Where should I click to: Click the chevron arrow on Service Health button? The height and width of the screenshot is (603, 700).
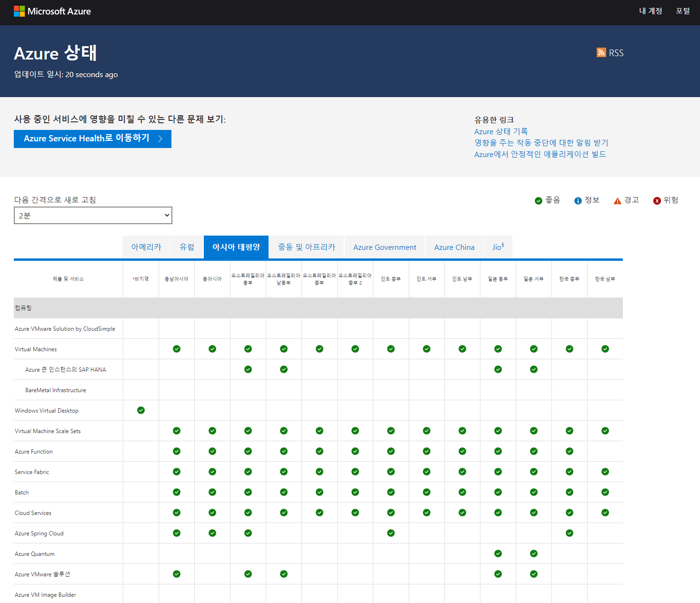click(x=160, y=138)
